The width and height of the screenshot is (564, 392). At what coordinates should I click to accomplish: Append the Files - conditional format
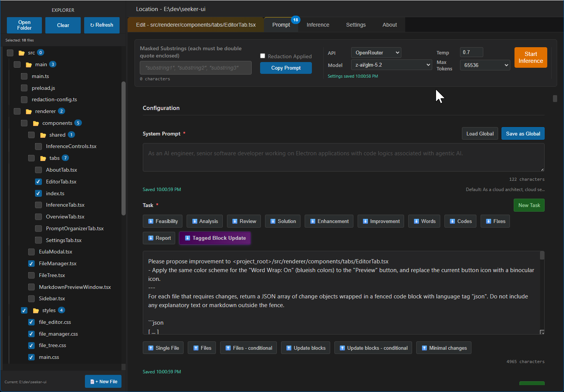pos(248,348)
